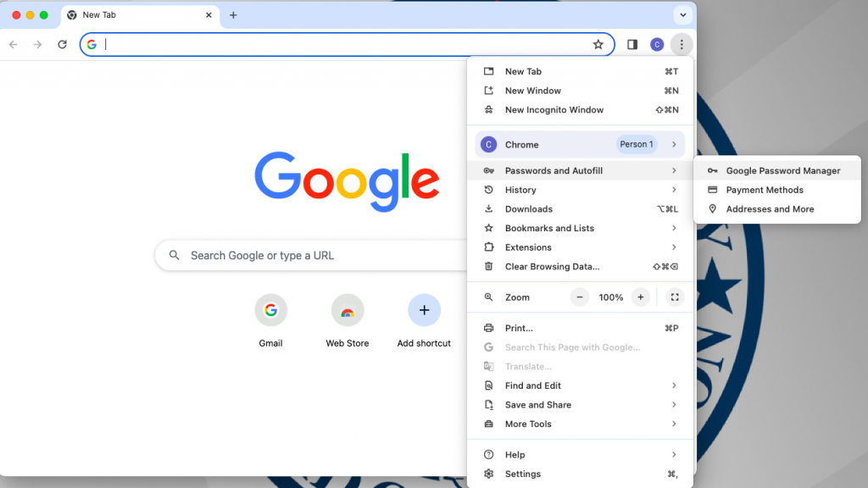The image size is (868, 488).
Task: Select New Window menu item
Action: pos(580,91)
